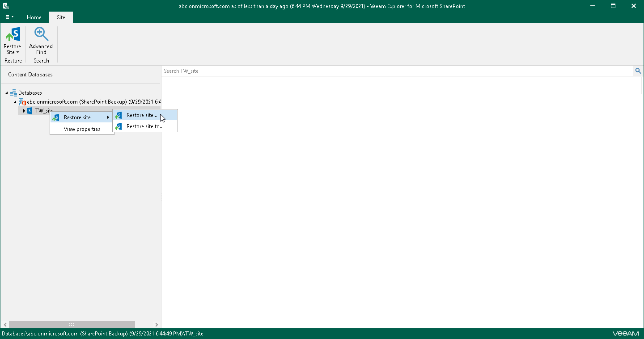This screenshot has width=644, height=339.
Task: Click the status bar database path text
Action: pos(102,334)
